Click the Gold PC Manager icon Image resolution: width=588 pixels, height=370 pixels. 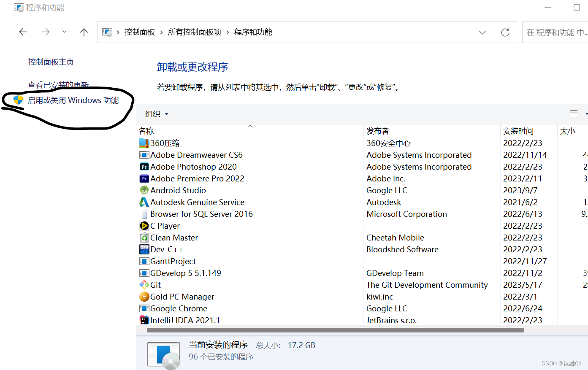point(144,297)
